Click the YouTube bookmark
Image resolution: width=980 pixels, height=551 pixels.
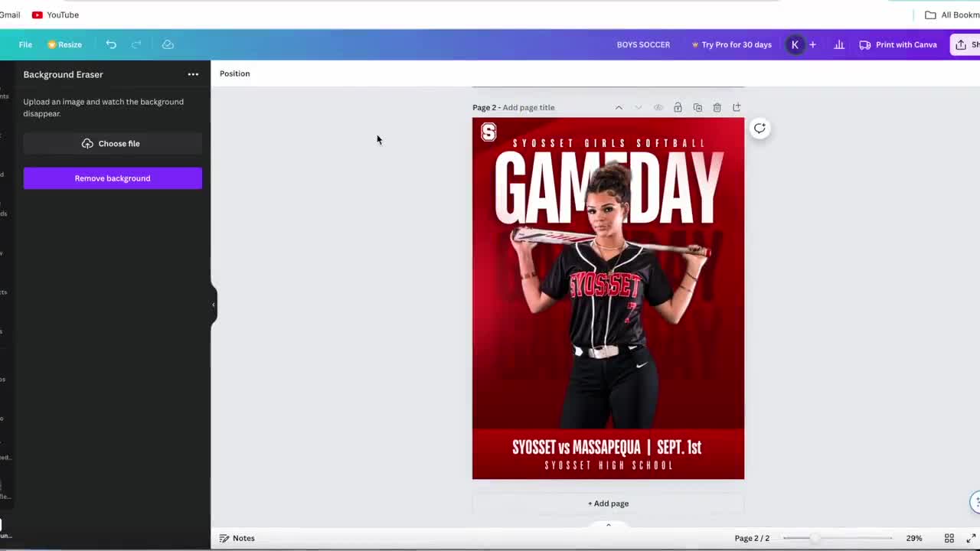(55, 15)
